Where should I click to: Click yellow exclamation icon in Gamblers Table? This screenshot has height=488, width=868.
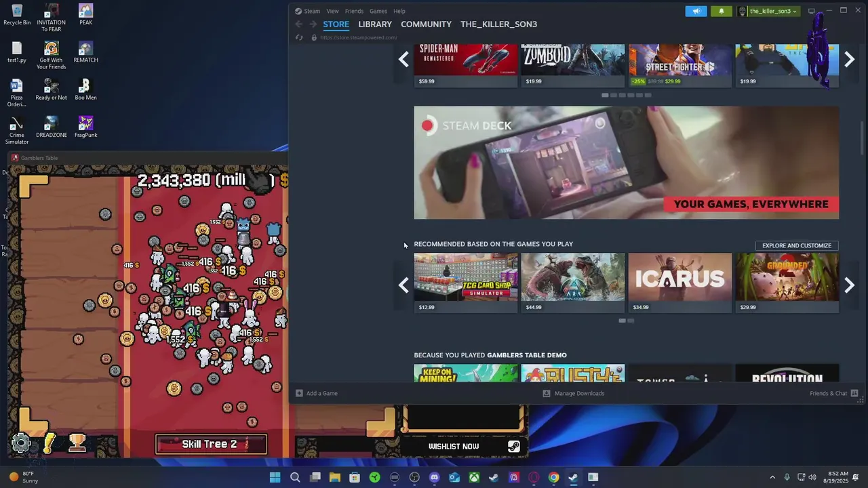pos(50,443)
